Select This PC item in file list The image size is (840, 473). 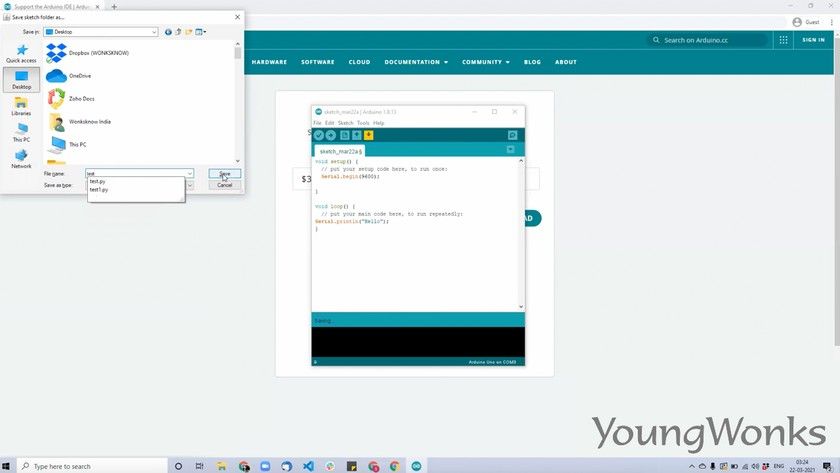point(66,145)
